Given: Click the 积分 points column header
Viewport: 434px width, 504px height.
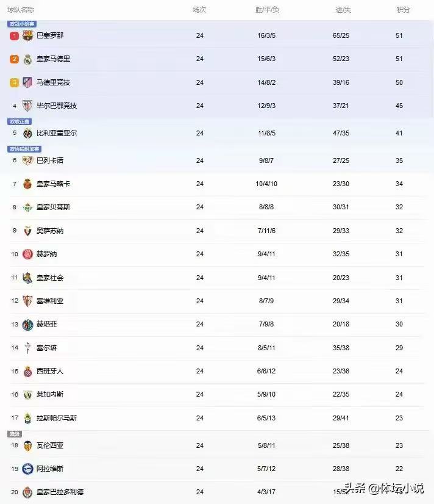Looking at the screenshot, I should point(403,10).
